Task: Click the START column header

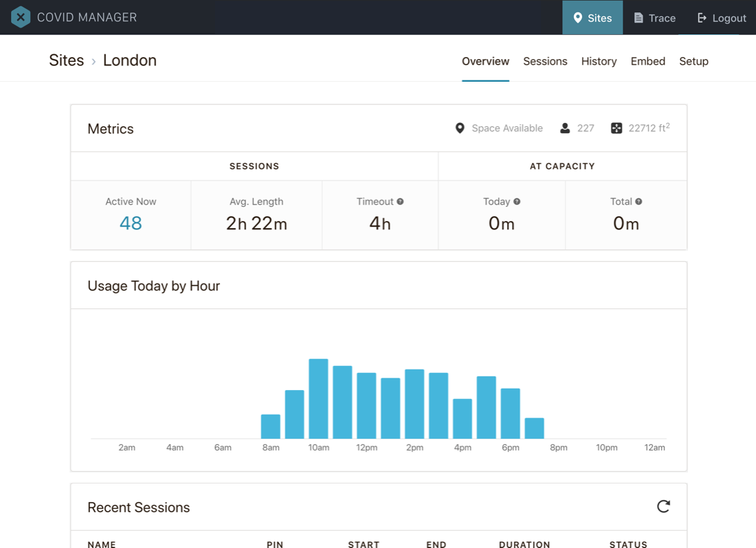Action: click(364, 544)
